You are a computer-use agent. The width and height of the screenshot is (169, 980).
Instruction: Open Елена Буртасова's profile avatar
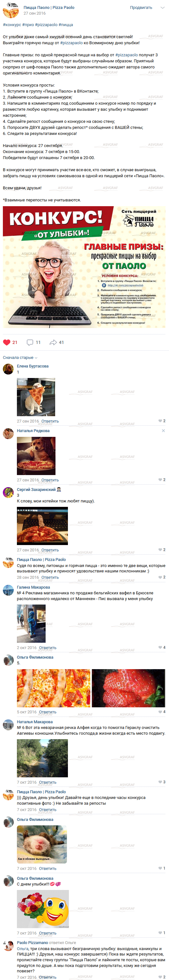click(x=8, y=369)
